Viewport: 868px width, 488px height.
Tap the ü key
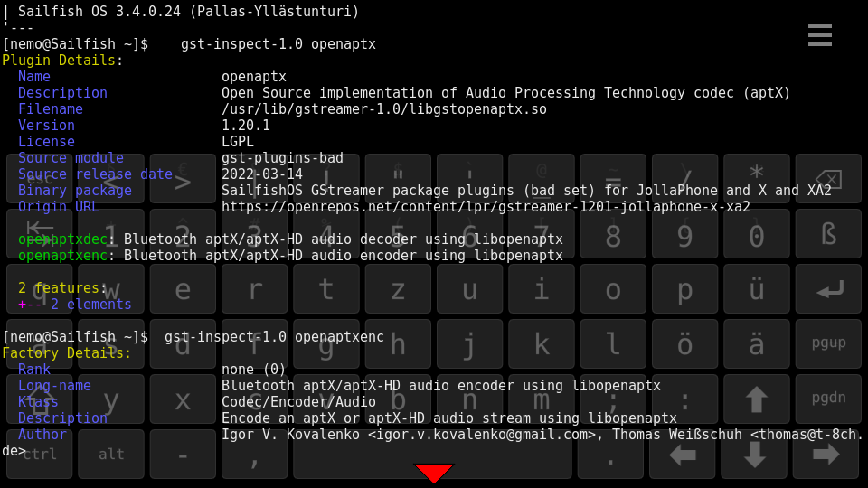coord(756,289)
